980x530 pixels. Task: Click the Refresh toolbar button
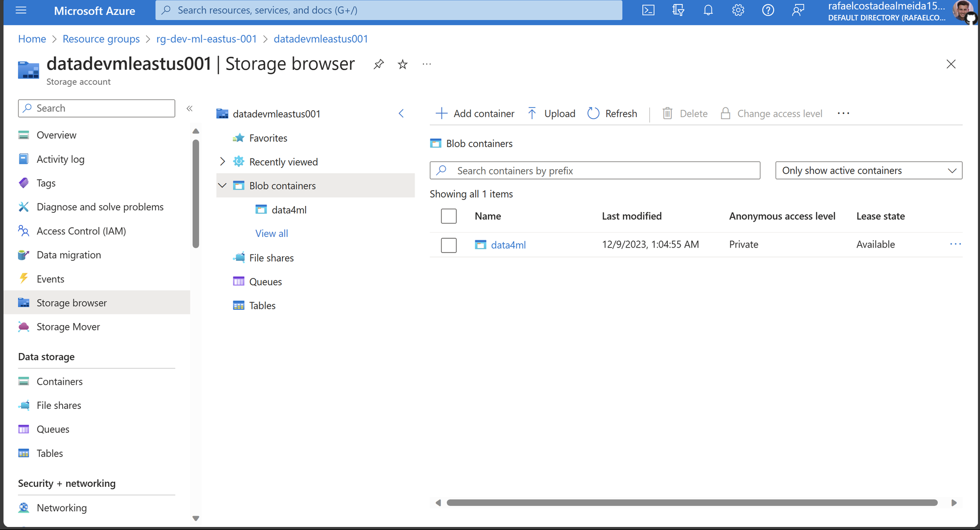point(612,114)
